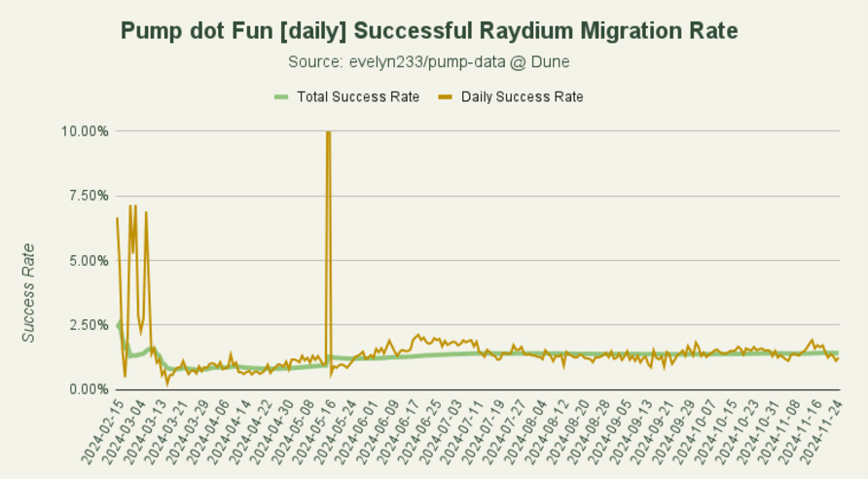Click the 2024-08-04 x-axis date label

[x=524, y=431]
